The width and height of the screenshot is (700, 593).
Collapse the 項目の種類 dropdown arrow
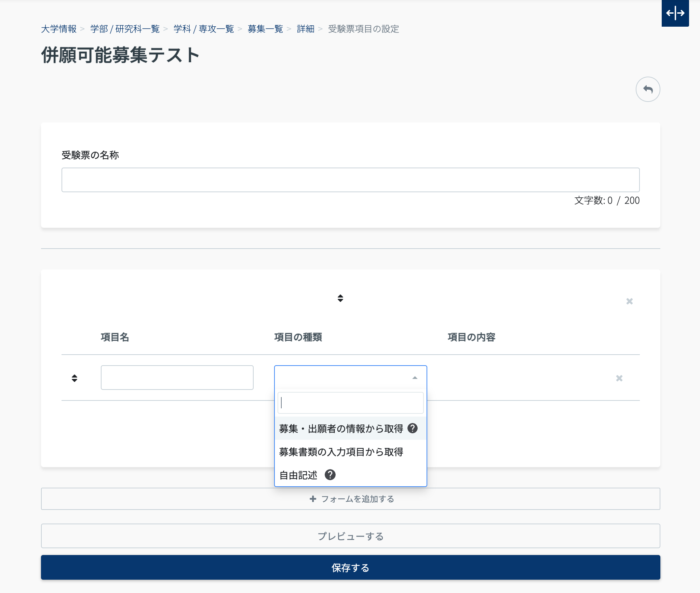click(x=415, y=378)
